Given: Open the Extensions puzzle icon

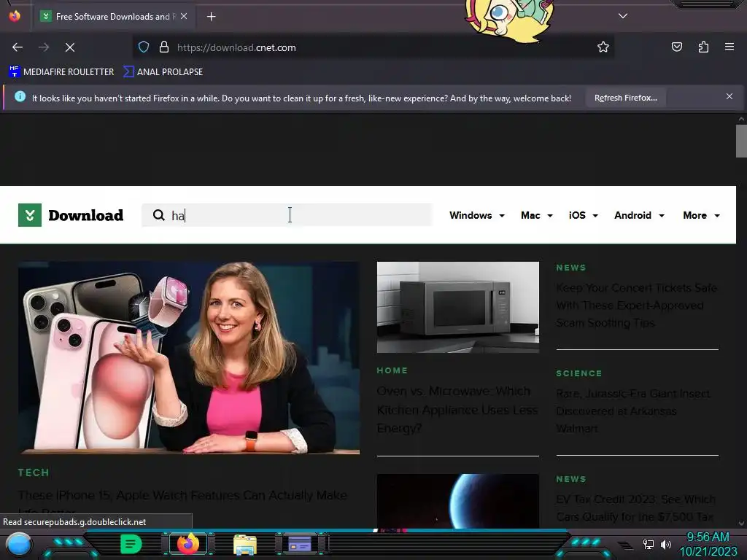Looking at the screenshot, I should click(703, 47).
